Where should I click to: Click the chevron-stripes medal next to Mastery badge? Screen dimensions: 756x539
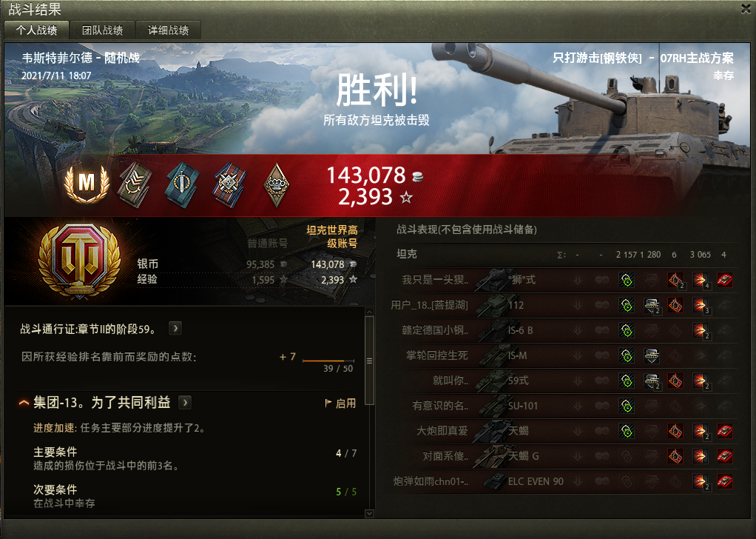point(135,185)
